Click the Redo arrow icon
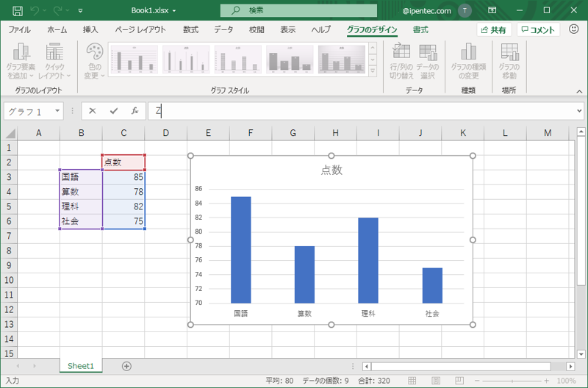The width and height of the screenshot is (588, 388). point(58,11)
